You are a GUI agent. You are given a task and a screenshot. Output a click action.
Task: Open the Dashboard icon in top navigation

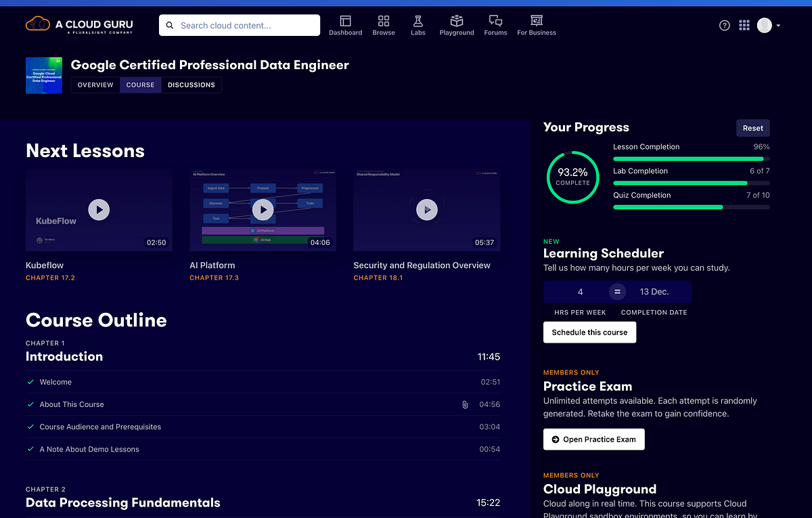click(x=345, y=22)
